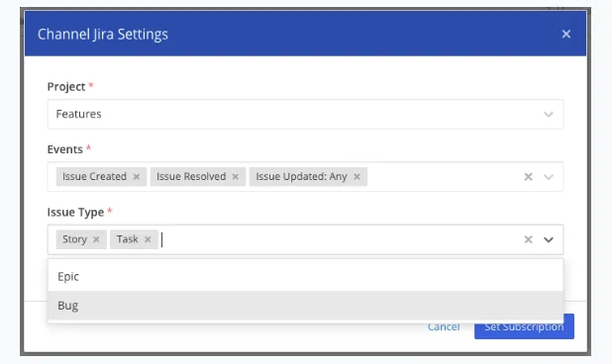Screen dimensions: 612x364
Task: Remove the Task issue type tag
Action: coord(148,239)
